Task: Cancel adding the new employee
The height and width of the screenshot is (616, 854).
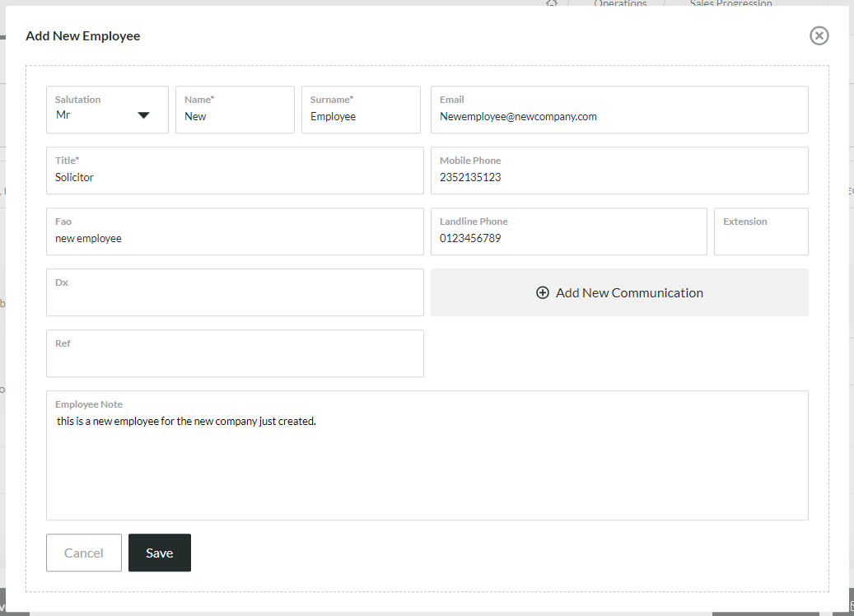Action: click(x=84, y=553)
